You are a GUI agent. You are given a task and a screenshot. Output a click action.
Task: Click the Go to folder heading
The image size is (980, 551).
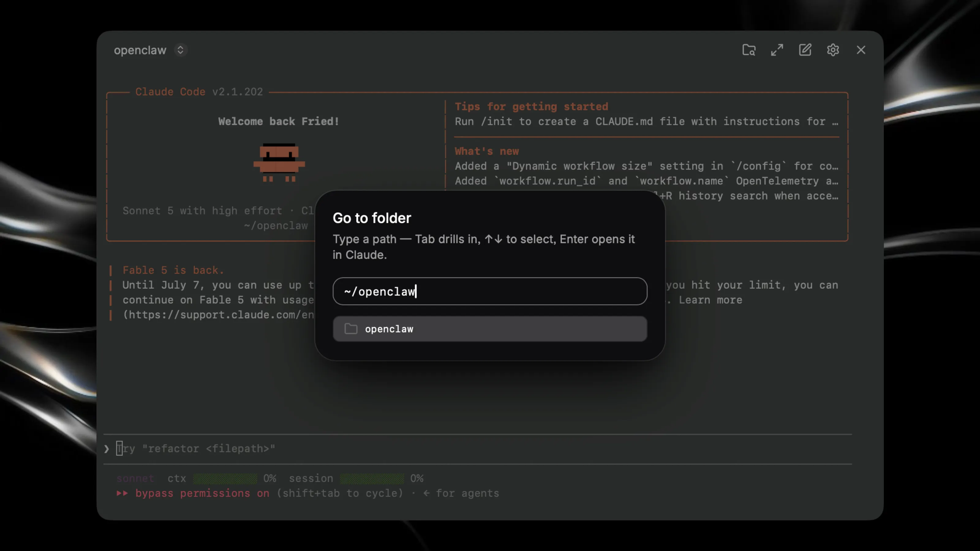point(372,218)
